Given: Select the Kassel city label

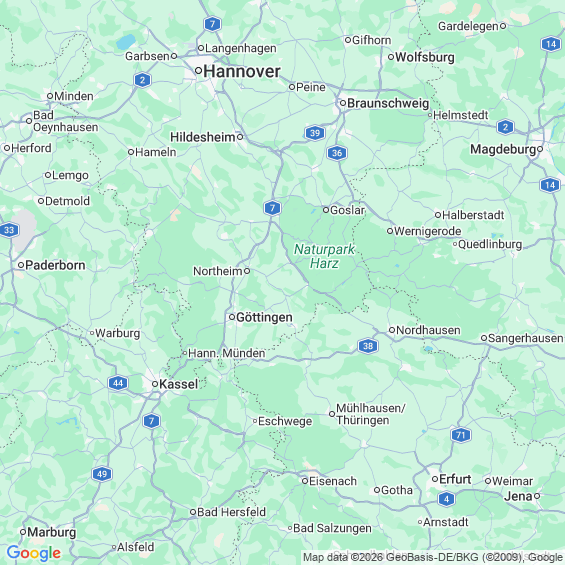Looking at the screenshot, I should pos(178,384).
